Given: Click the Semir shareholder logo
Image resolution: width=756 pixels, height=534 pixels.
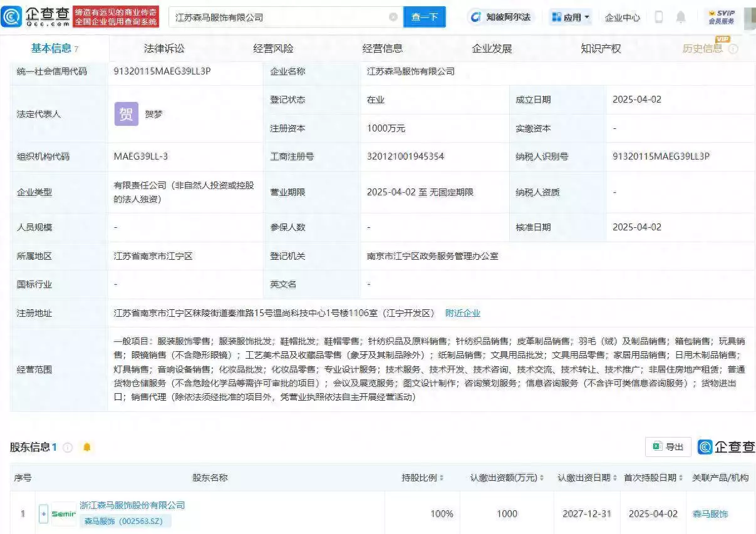Looking at the screenshot, I should click(64, 514).
